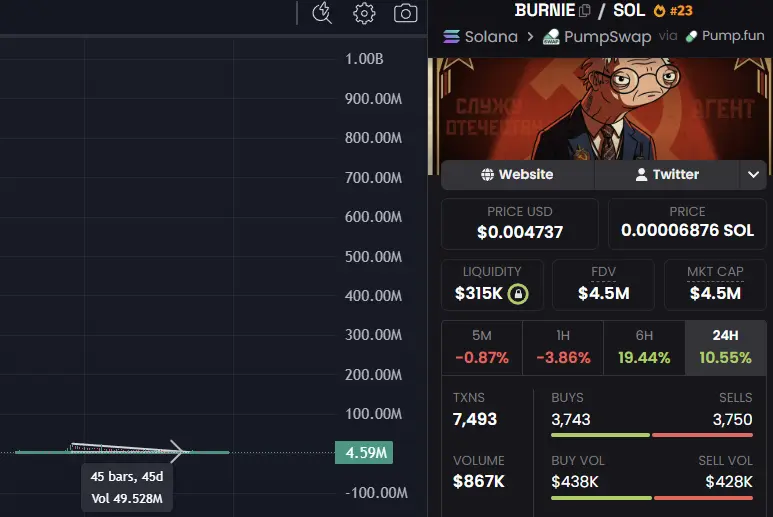Click the SELL VOL $428K value
Viewport: 773px width, 517px height.
pos(729,482)
